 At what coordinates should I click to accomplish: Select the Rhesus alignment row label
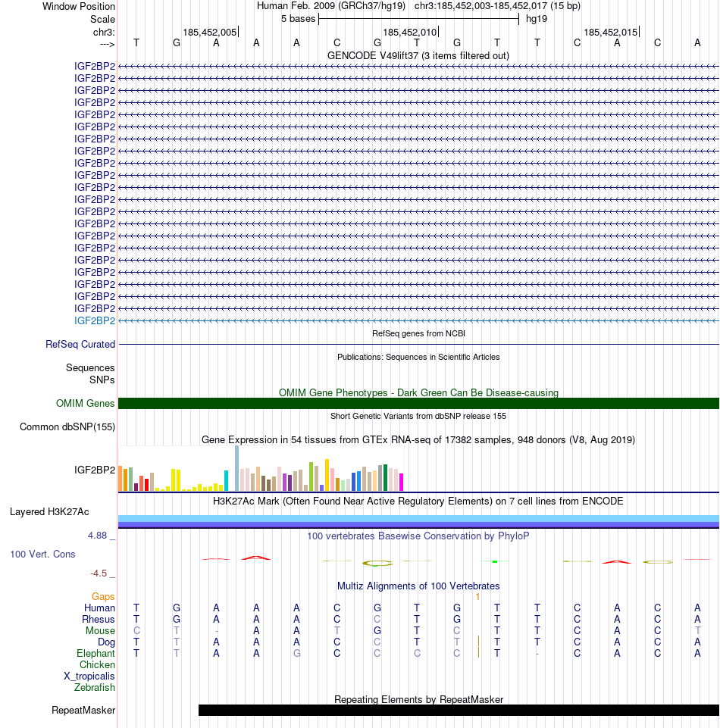click(x=98, y=620)
